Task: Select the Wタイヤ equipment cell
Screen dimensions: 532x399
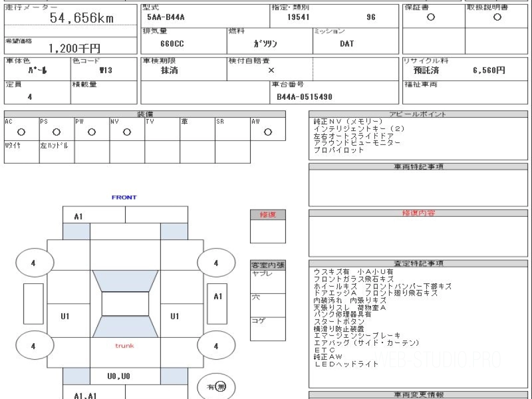Action: click(22, 152)
